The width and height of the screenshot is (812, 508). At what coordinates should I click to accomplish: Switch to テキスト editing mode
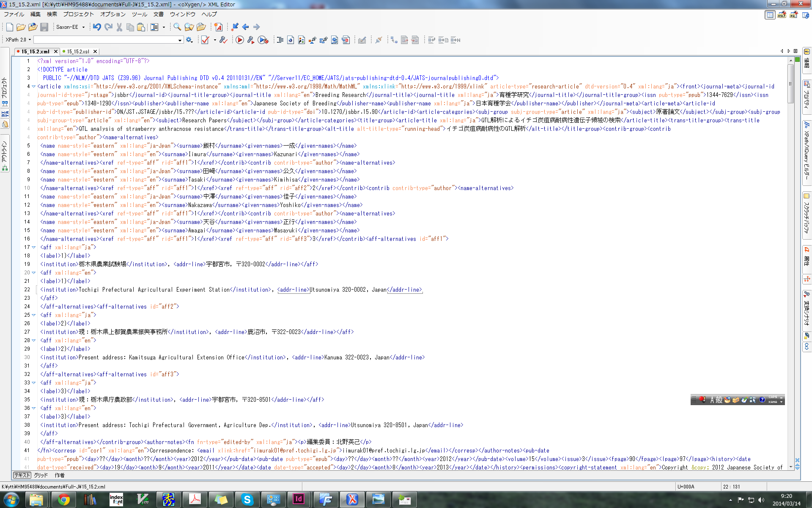[22, 475]
